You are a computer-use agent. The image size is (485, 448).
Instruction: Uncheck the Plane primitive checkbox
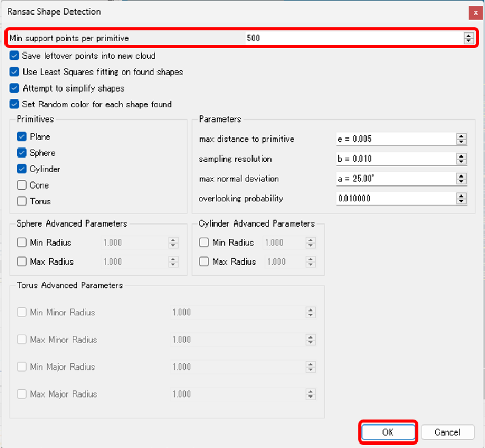22,137
